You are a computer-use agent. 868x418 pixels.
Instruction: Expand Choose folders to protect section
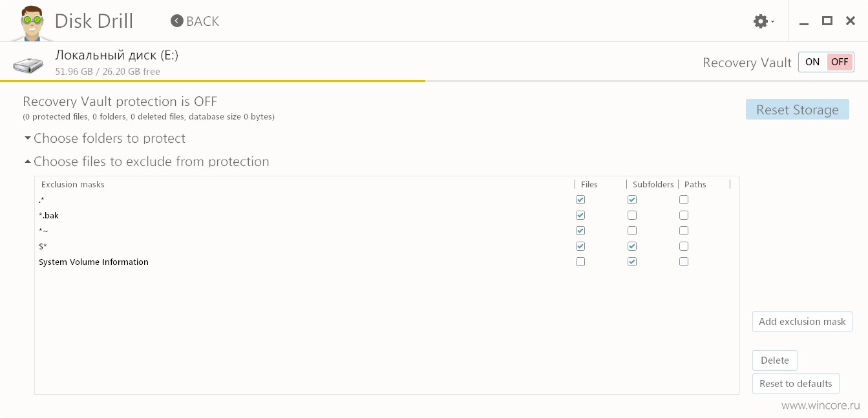click(x=105, y=138)
